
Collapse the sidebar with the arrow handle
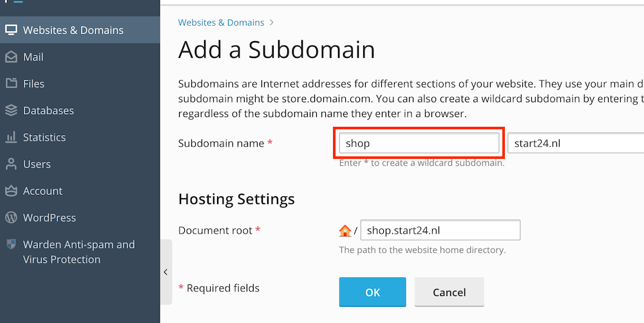[x=166, y=272]
